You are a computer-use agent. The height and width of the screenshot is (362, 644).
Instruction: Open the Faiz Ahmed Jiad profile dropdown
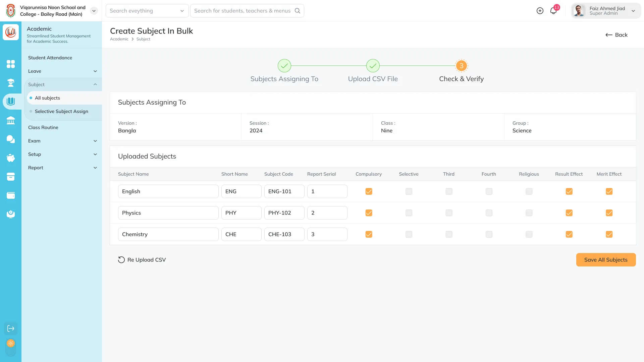[x=606, y=11]
